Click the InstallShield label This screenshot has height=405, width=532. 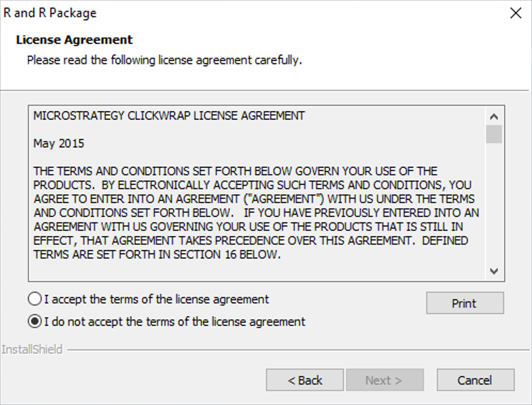coord(32,350)
